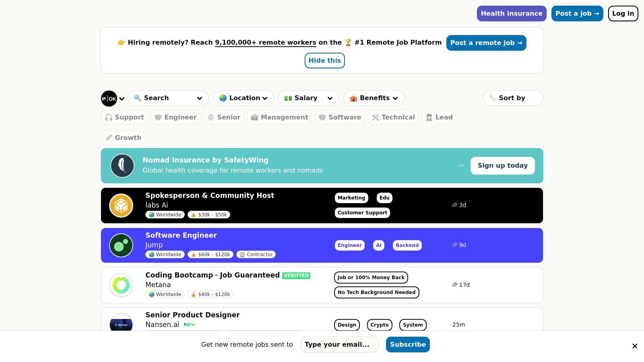Click the Nansen.ai company logo
The height and width of the screenshot is (362, 644).
click(x=121, y=324)
